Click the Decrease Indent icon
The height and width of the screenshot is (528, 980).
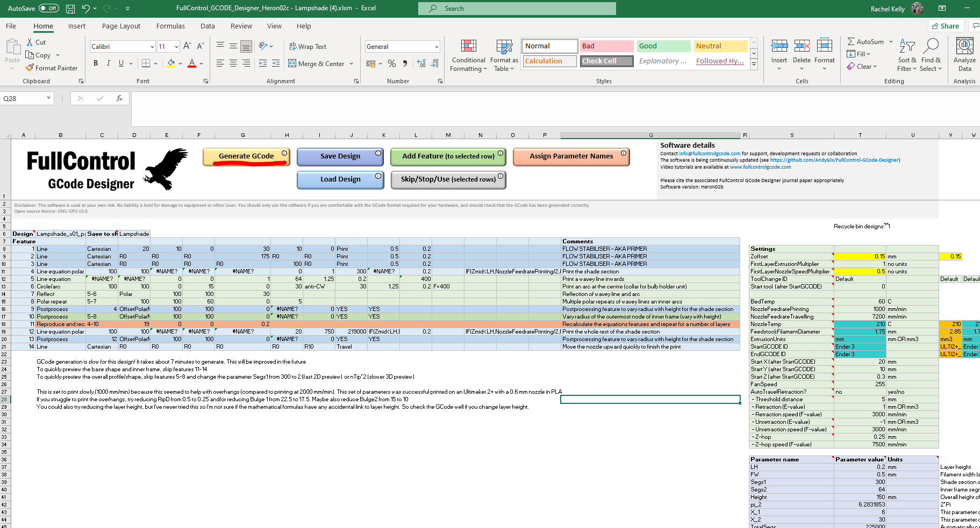263,63
